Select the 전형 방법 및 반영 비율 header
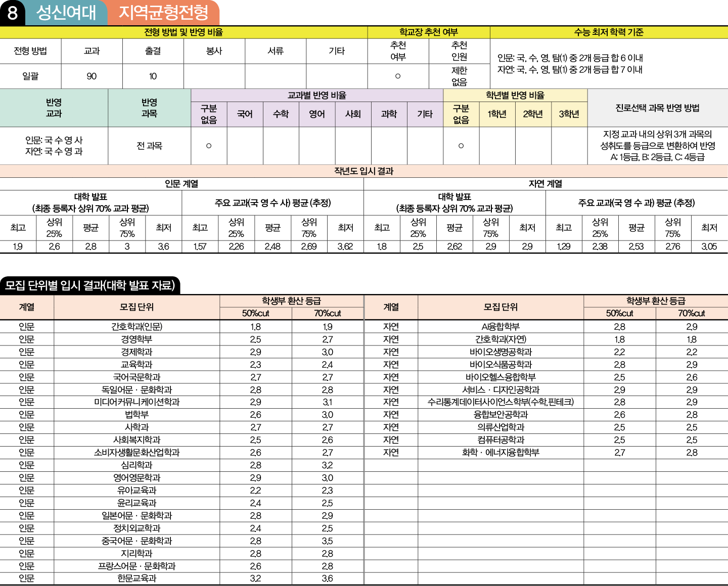Image resolution: width=728 pixels, height=586 pixels. click(x=184, y=32)
